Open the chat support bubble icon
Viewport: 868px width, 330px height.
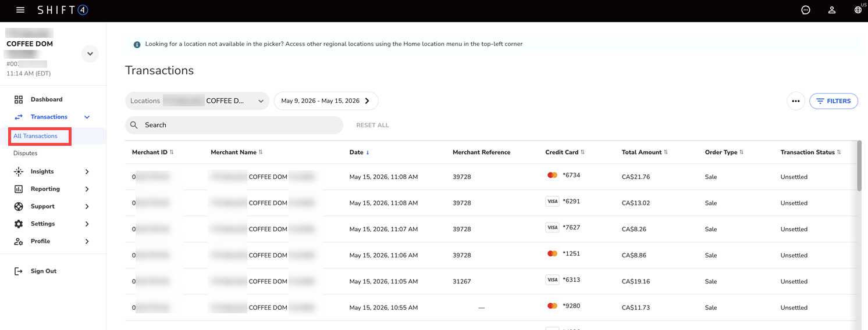point(806,10)
